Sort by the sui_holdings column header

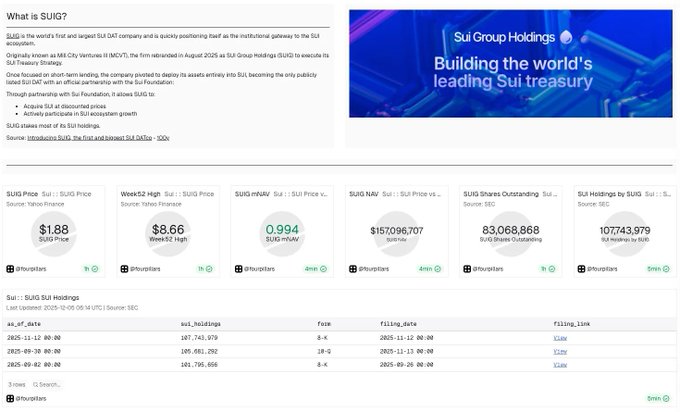201,324
